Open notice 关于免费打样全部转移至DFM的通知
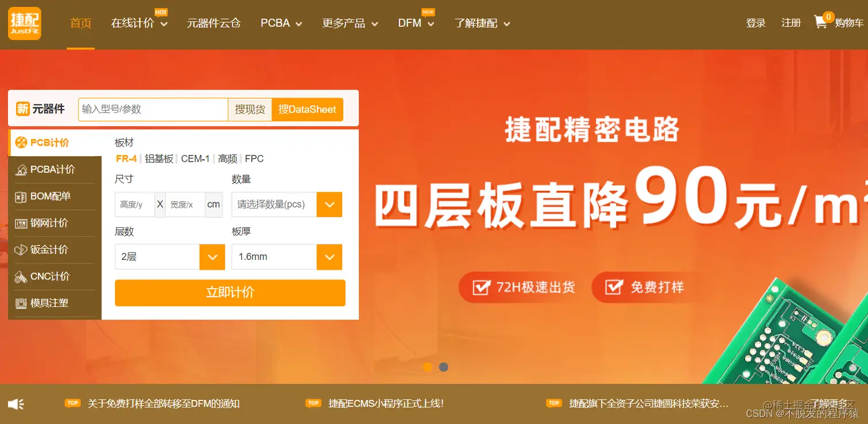 164,403
